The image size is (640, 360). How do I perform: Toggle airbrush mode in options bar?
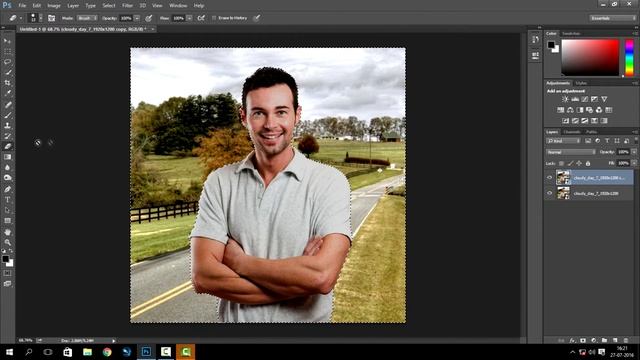coord(201,18)
